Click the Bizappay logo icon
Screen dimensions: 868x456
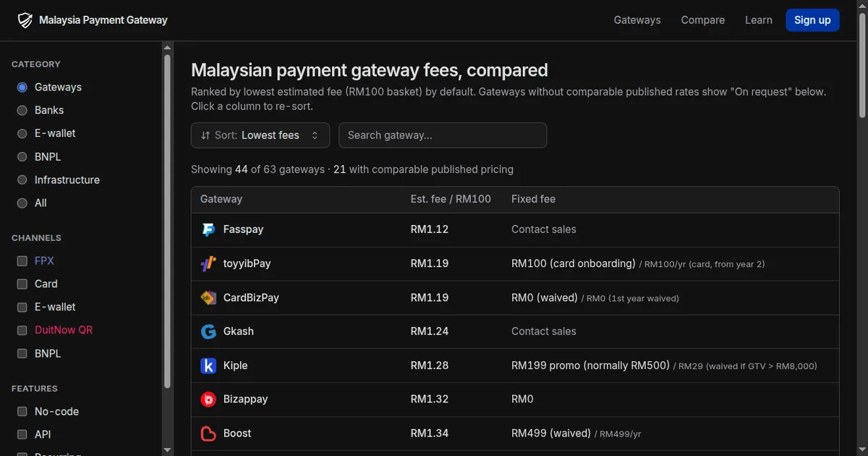pyautogui.click(x=208, y=400)
